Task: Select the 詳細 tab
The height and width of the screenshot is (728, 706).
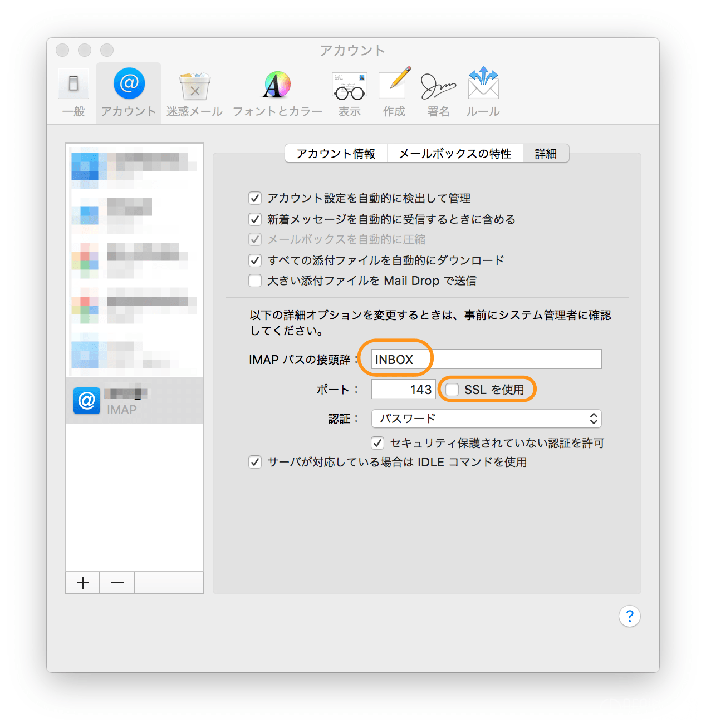Action: coord(546,154)
